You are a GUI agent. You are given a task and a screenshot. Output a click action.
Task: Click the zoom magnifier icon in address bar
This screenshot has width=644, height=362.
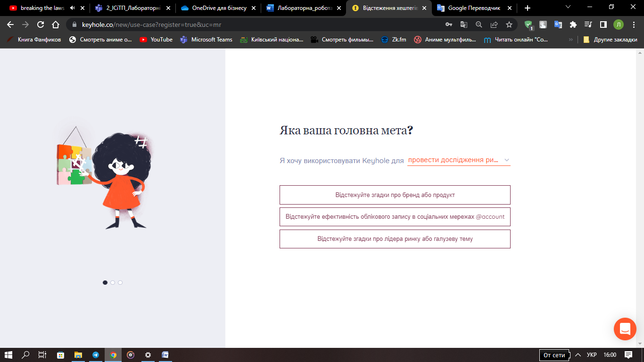pos(479,25)
